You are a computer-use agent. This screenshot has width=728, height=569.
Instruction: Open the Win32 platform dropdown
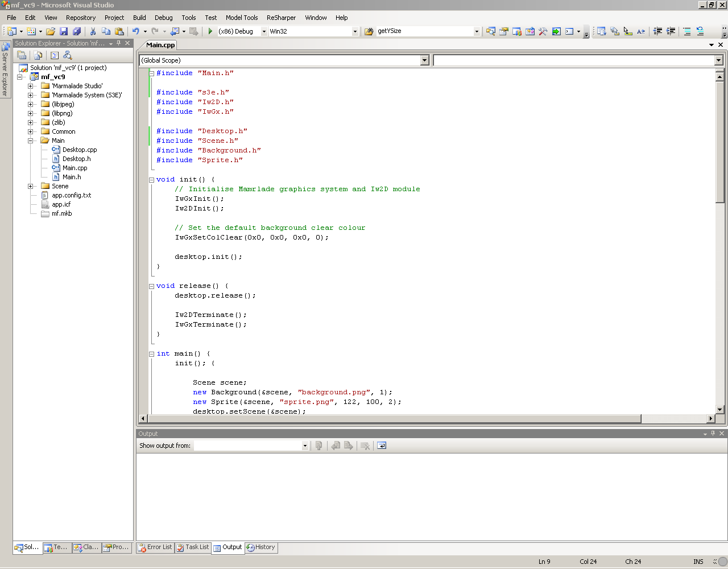point(355,31)
